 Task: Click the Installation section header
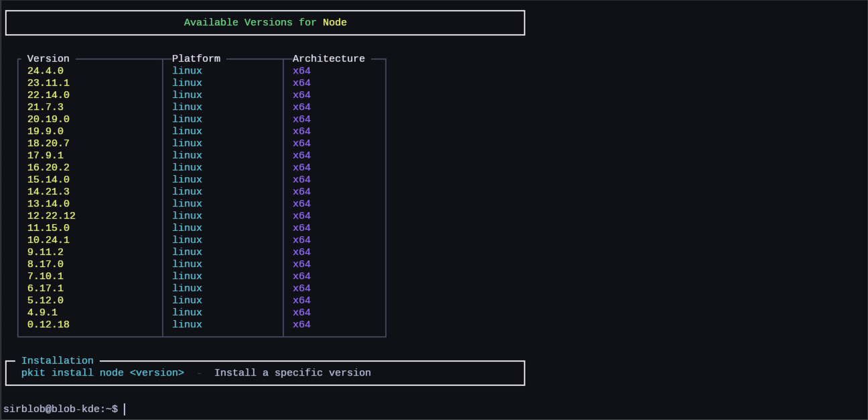58,360
